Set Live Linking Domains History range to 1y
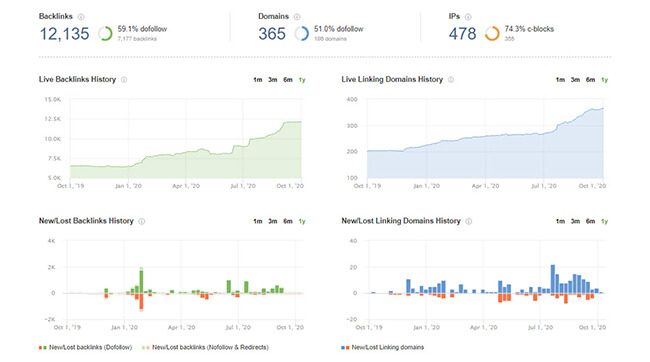The width and height of the screenshot is (650, 362). (x=604, y=80)
